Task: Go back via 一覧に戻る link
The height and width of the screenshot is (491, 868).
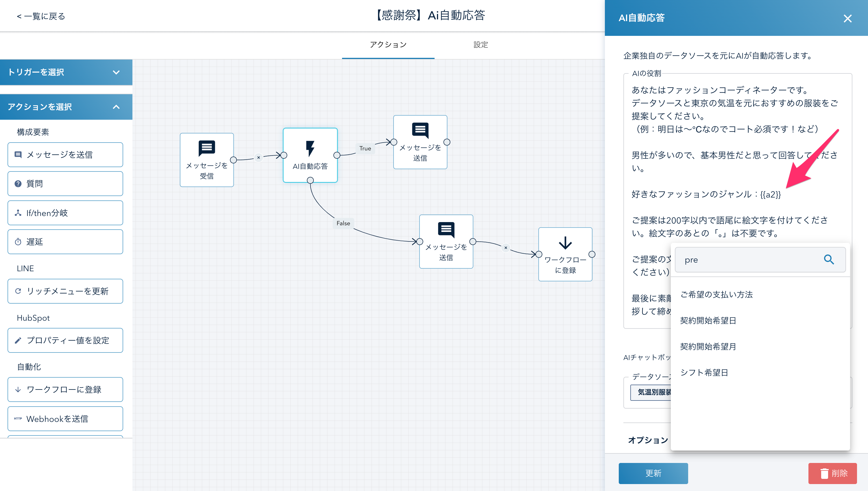Action: (x=41, y=16)
